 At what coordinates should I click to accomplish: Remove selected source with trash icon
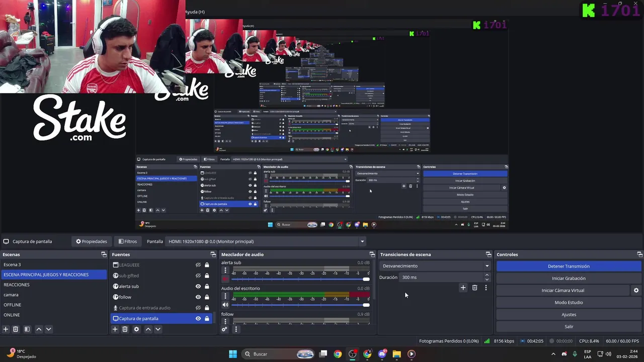[125, 329]
